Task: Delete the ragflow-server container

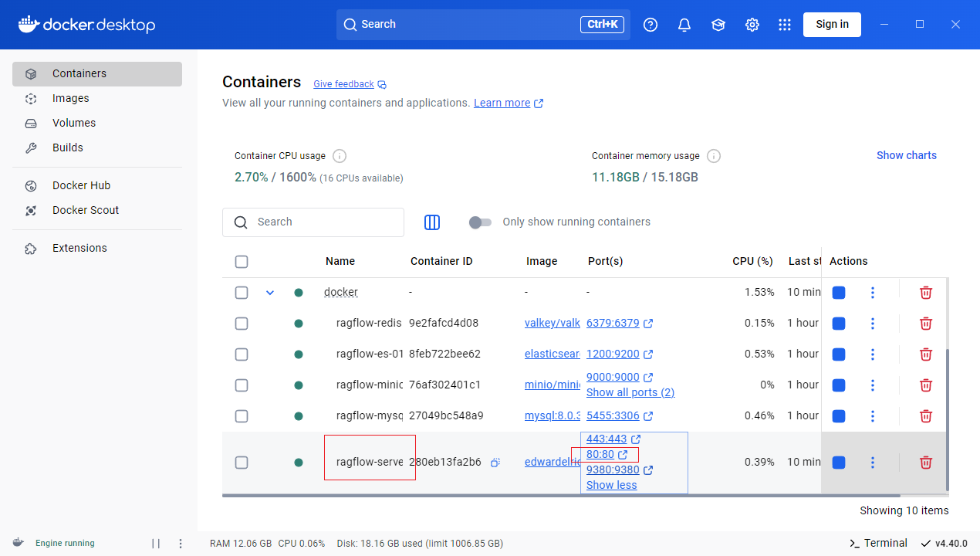Action: [926, 463]
